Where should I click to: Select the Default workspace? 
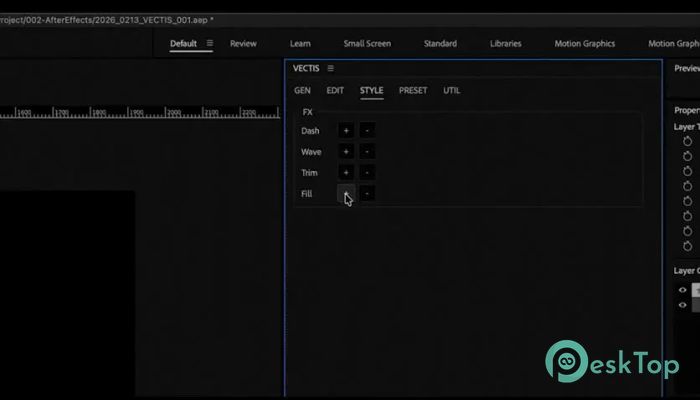(x=183, y=43)
